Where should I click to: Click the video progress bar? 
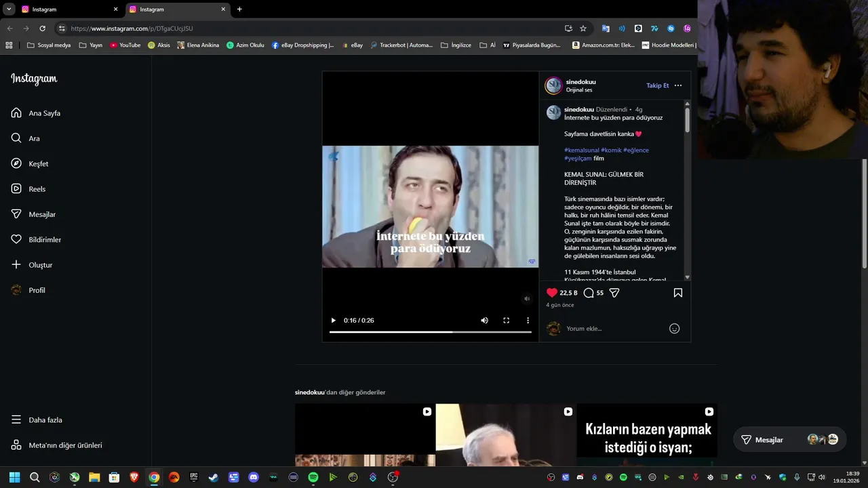pyautogui.click(x=431, y=332)
